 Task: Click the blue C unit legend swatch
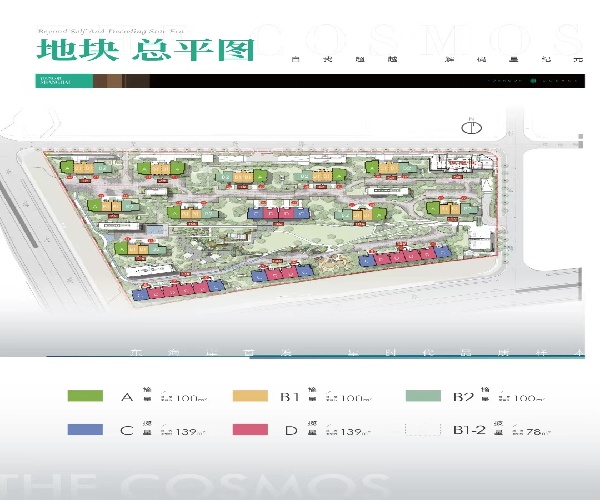[85, 430]
